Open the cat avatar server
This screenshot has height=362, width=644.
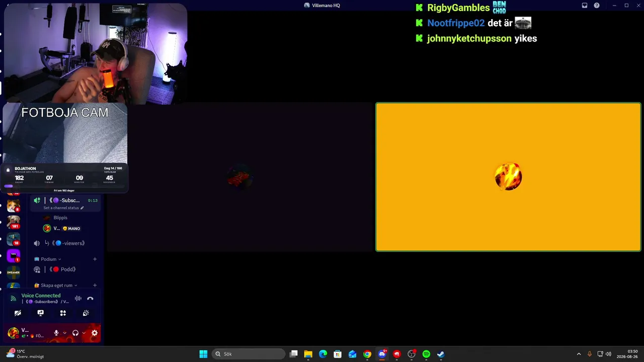(13, 205)
